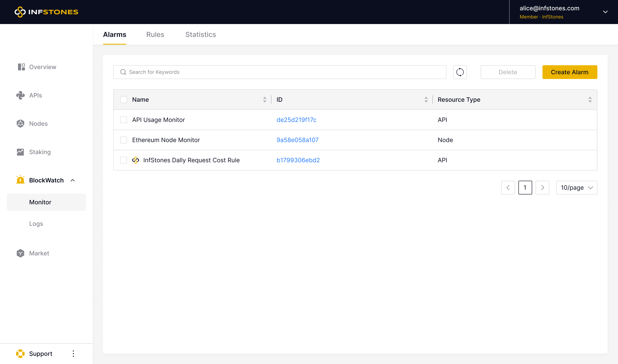618x364 pixels.
Task: Switch to the Rules tab
Action: (x=155, y=35)
